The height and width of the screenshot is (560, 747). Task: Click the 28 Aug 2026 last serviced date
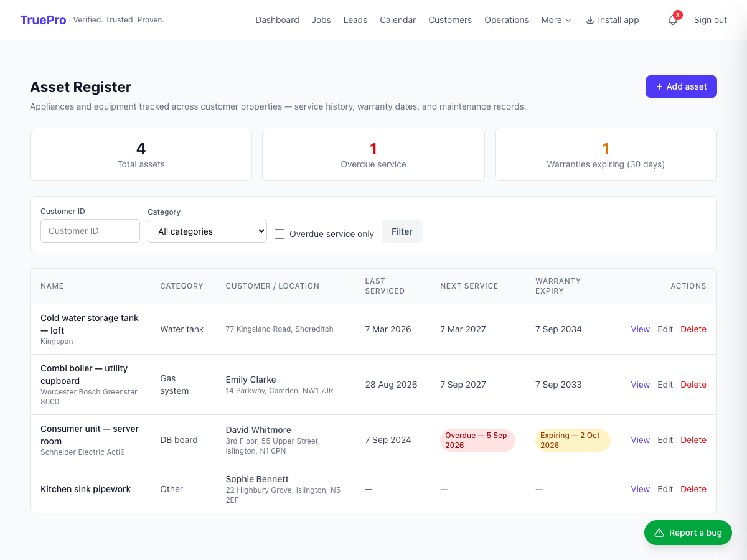391,385
